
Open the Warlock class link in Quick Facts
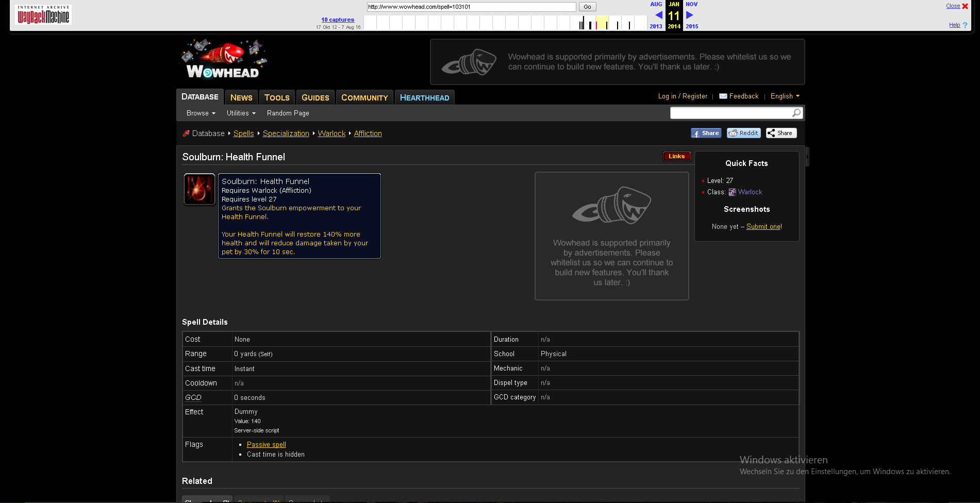(750, 192)
